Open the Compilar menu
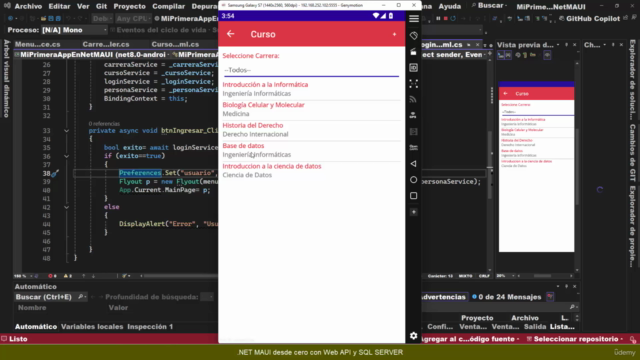 click(169, 7)
